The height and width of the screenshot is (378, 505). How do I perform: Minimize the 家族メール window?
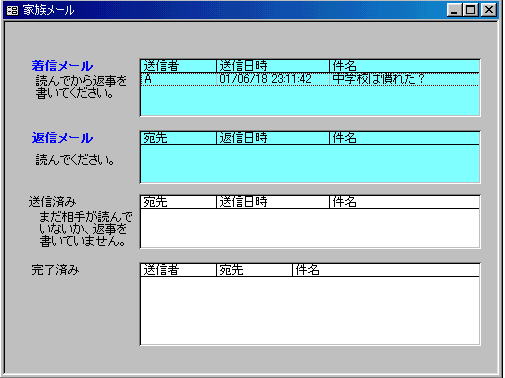(454, 10)
